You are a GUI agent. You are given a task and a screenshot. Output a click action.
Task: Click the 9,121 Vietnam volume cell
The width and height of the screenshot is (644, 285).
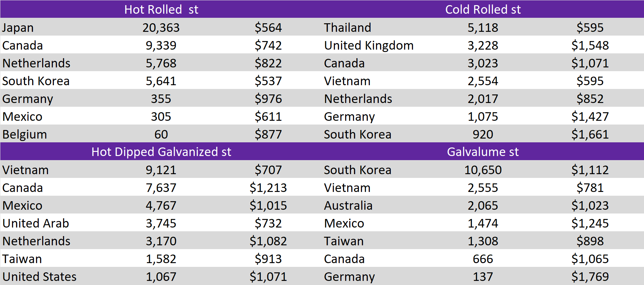pyautogui.click(x=161, y=170)
